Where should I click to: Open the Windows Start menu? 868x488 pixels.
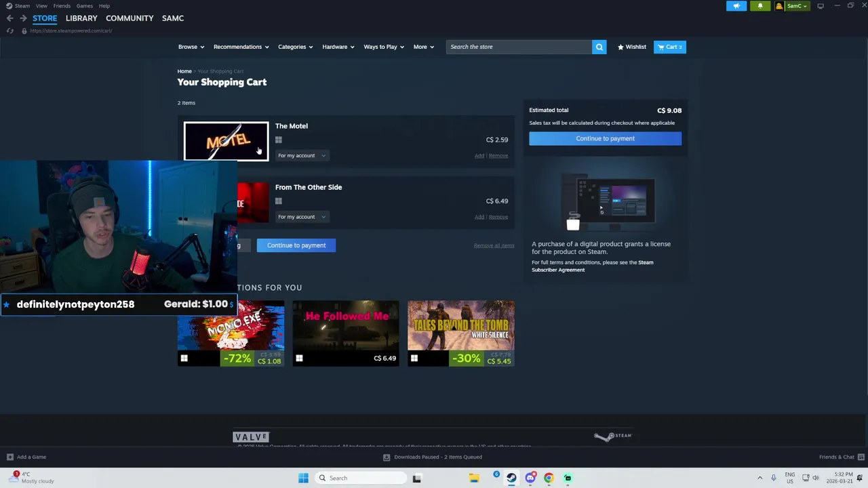click(303, 478)
